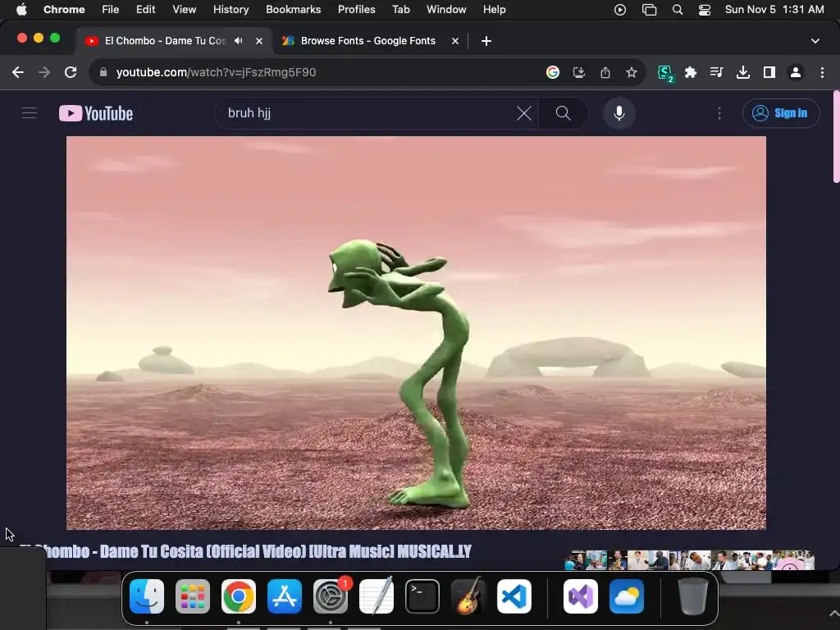Switch to Browse Fonts Google Fonts tab

368,41
